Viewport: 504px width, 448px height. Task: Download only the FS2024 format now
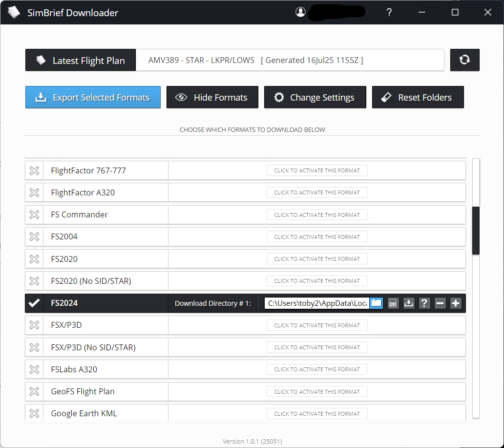point(409,303)
